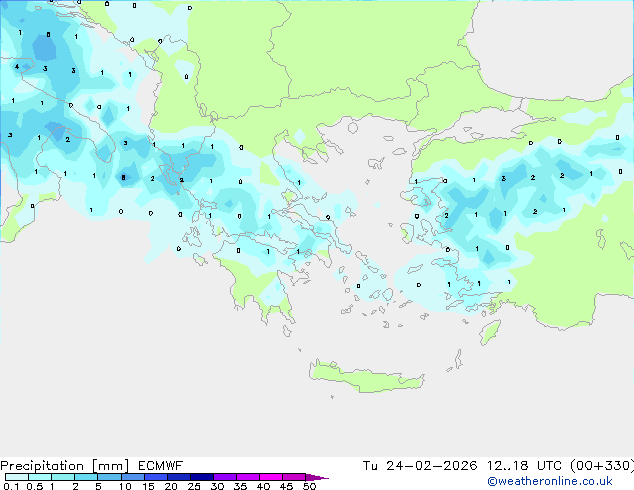
Task: Click the legend label '30'
Action: pos(217,486)
